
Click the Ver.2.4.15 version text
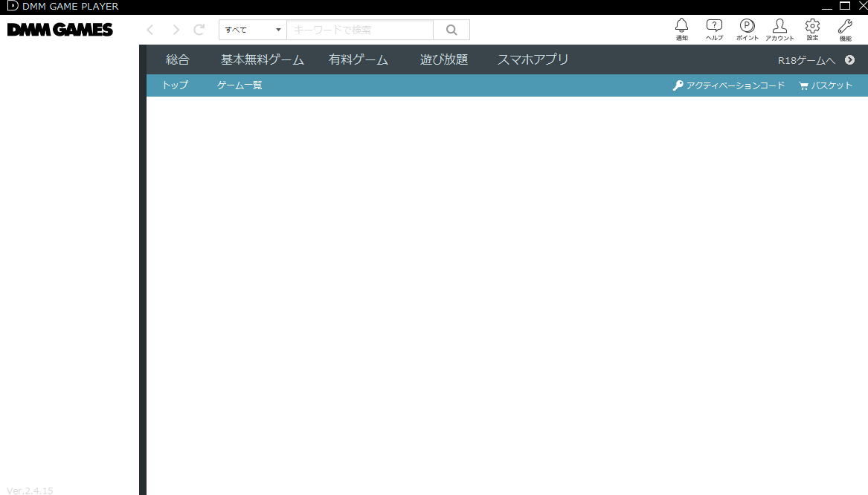(x=30, y=491)
